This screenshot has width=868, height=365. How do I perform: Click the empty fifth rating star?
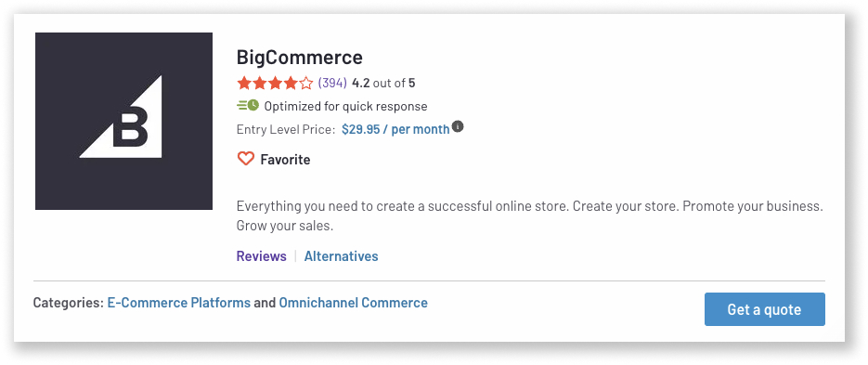click(x=306, y=84)
